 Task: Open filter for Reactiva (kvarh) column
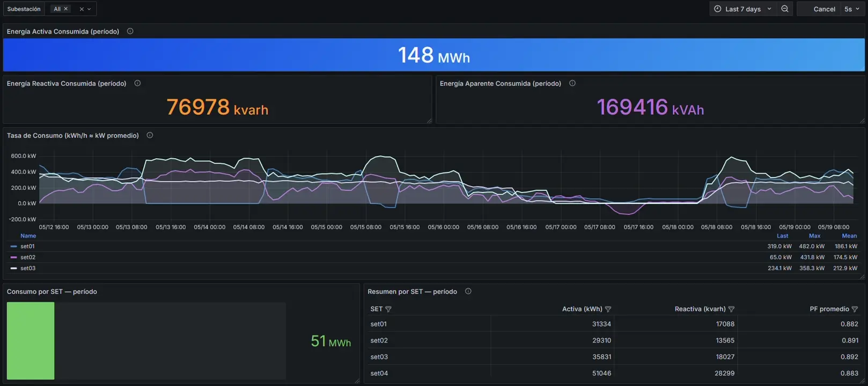[x=731, y=309]
